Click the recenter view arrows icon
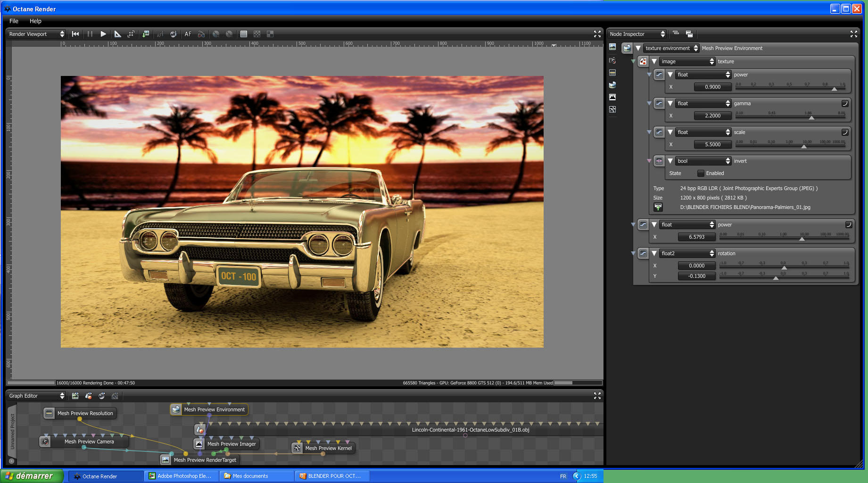 click(131, 34)
